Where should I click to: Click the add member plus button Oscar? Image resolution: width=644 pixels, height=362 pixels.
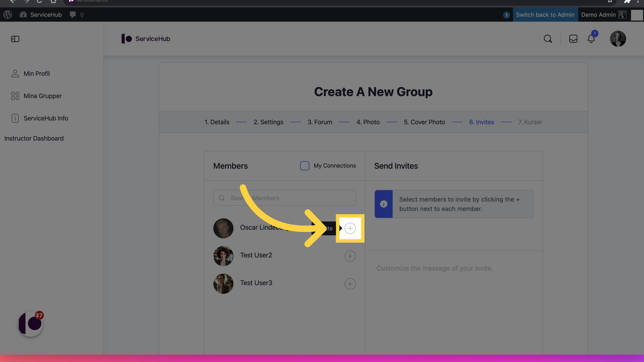350,228
